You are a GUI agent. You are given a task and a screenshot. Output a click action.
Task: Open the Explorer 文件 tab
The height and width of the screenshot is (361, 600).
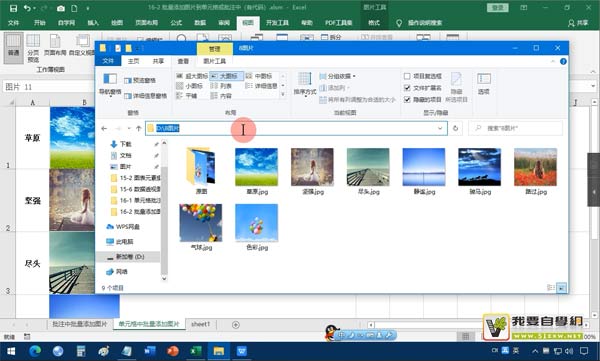108,61
